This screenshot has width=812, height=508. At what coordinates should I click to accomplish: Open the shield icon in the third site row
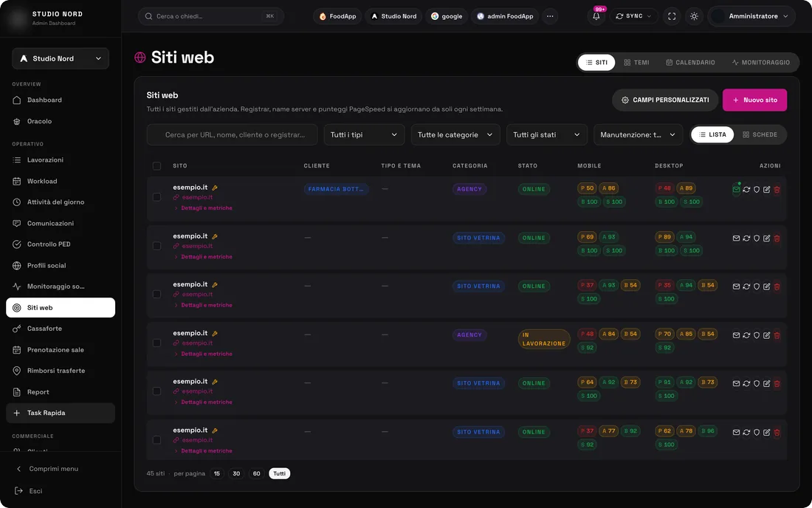[x=757, y=286]
